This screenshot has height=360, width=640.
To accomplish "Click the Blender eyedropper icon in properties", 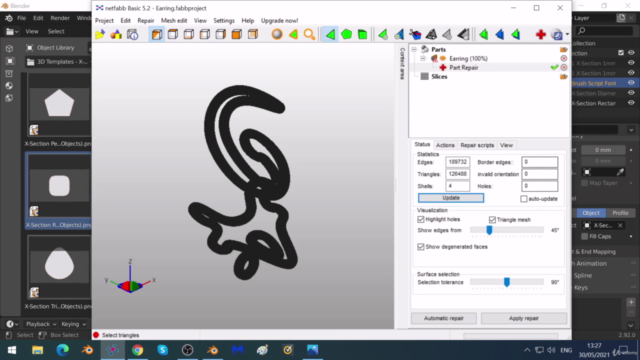I will coord(620,172).
